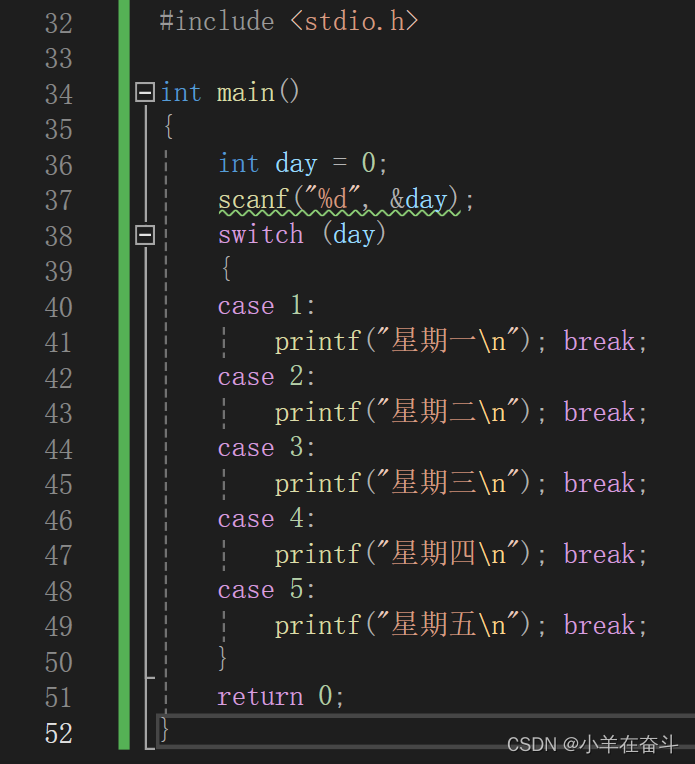Click line number 33 in gutter
Screen dimensions: 695x764
[58, 58]
